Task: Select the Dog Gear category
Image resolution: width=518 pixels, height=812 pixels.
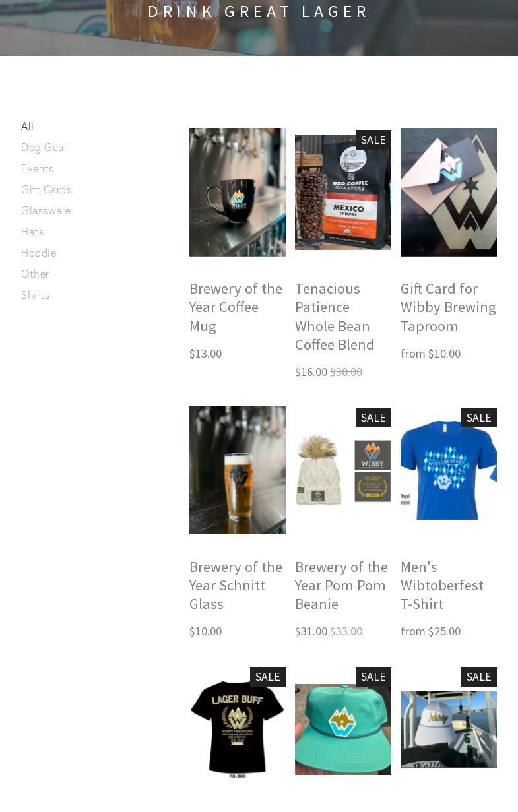Action: coord(44,147)
